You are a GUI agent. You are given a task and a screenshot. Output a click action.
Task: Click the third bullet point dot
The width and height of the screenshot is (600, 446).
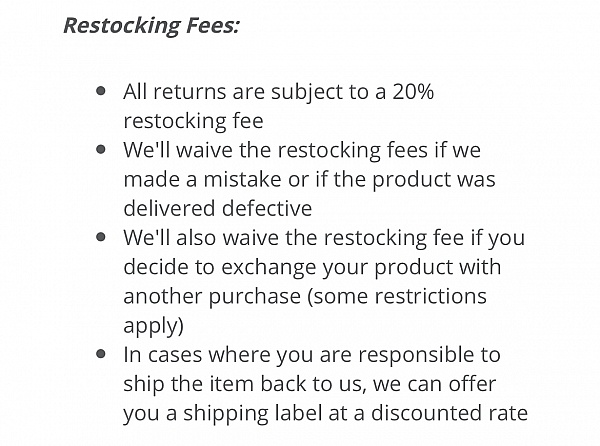101,238
